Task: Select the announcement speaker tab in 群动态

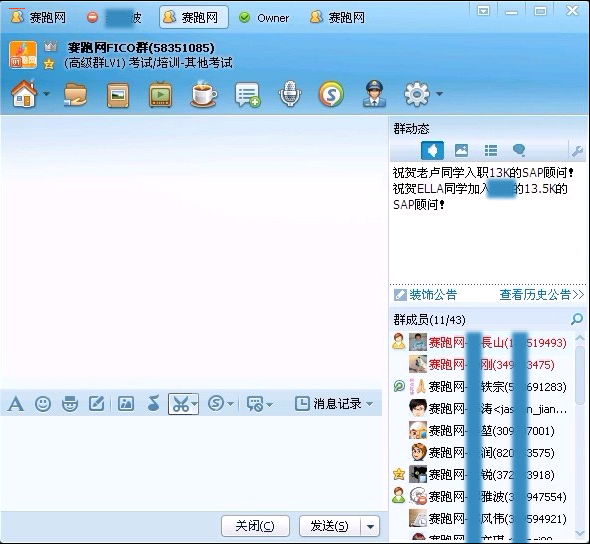Action: [432, 150]
